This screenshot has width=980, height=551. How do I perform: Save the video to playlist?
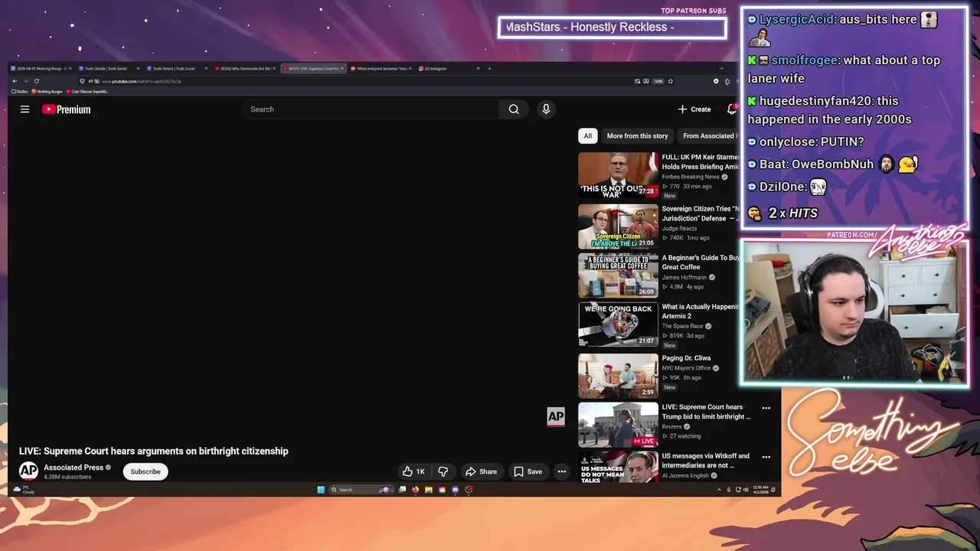point(528,471)
